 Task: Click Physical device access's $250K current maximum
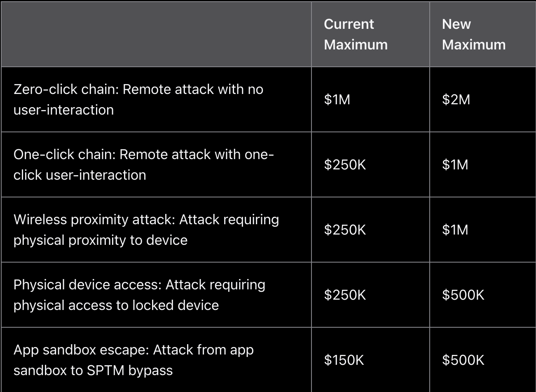(x=345, y=295)
